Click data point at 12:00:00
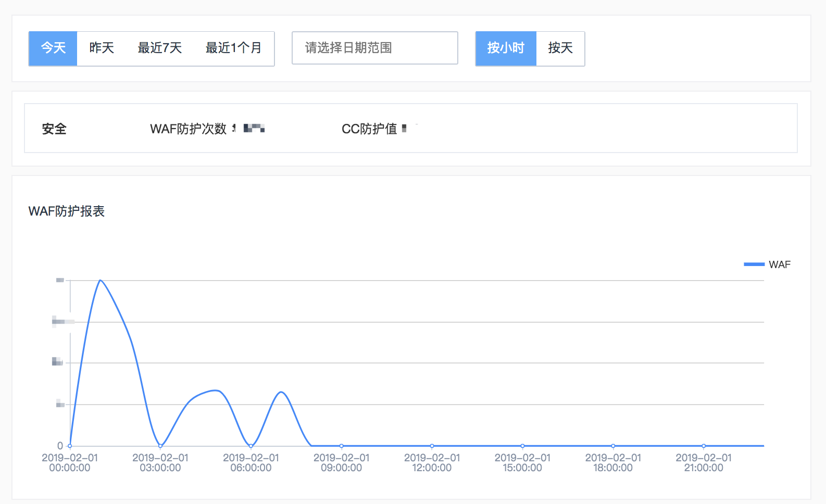This screenshot has height=504, width=826. click(x=432, y=446)
